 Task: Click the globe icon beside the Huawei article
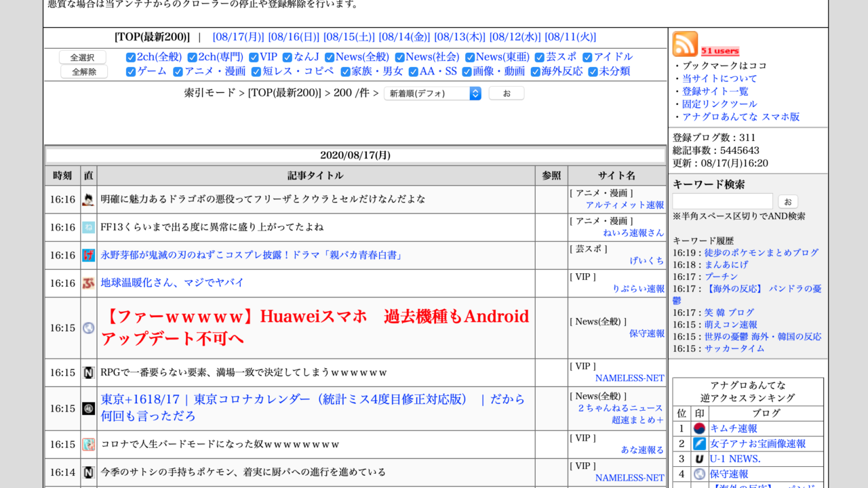click(x=88, y=328)
